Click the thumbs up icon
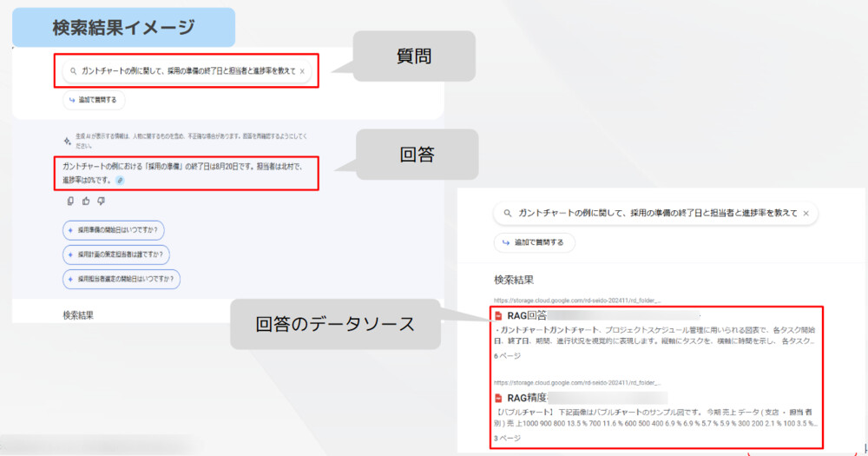The height and width of the screenshot is (456, 868). pyautogui.click(x=86, y=202)
